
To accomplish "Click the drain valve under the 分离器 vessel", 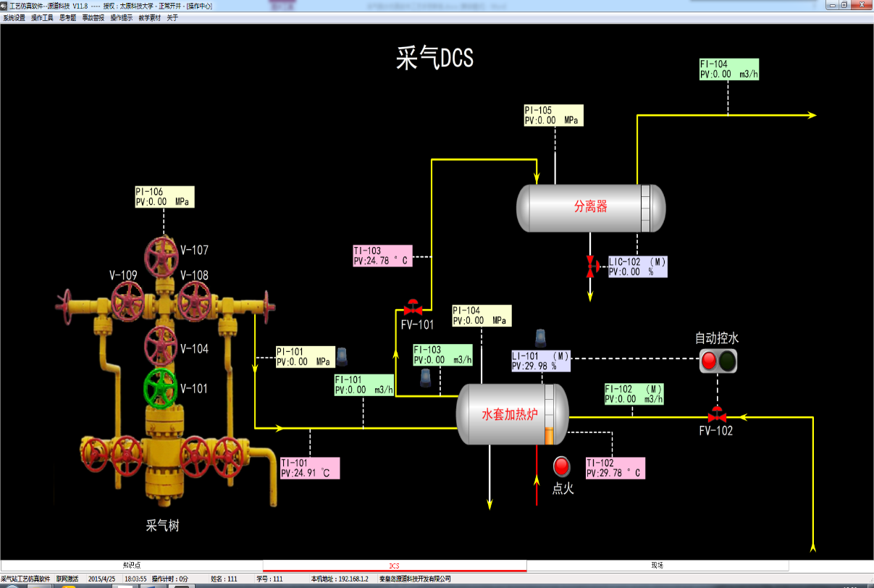I will [591, 266].
